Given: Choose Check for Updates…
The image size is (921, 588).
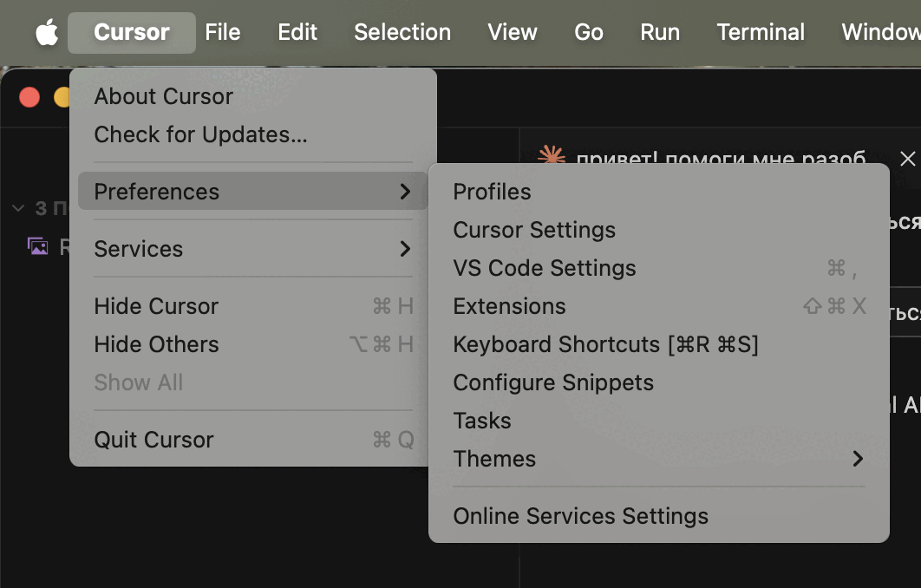Looking at the screenshot, I should [x=253, y=134].
